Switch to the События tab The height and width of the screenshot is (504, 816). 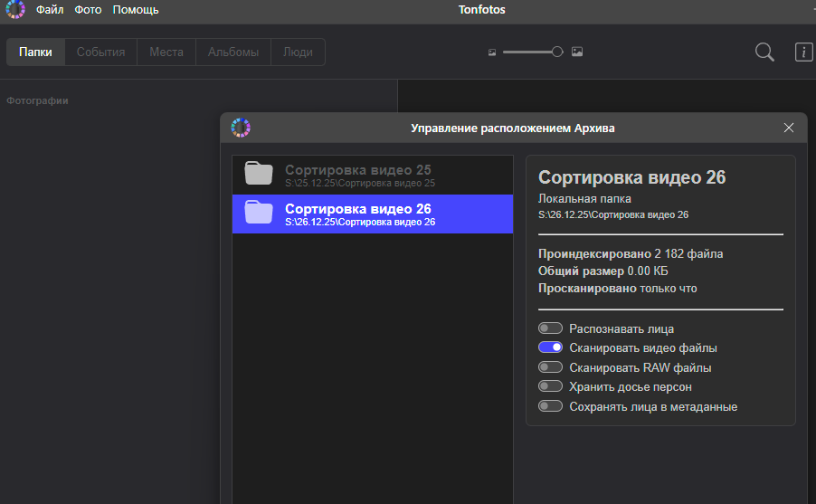click(100, 52)
